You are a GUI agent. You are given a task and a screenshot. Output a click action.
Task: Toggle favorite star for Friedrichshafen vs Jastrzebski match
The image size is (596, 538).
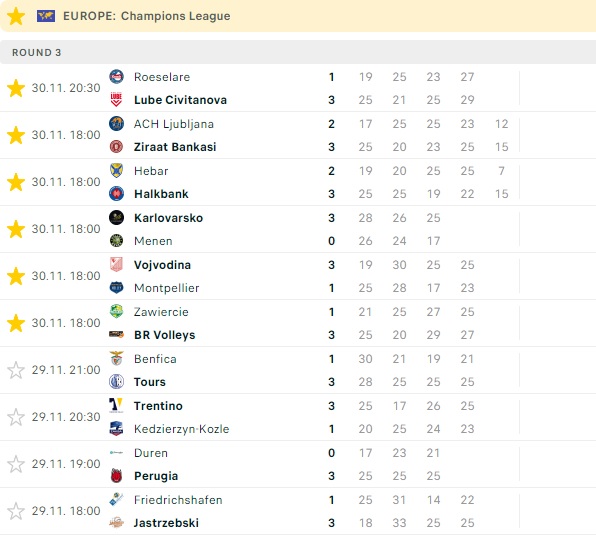16,511
